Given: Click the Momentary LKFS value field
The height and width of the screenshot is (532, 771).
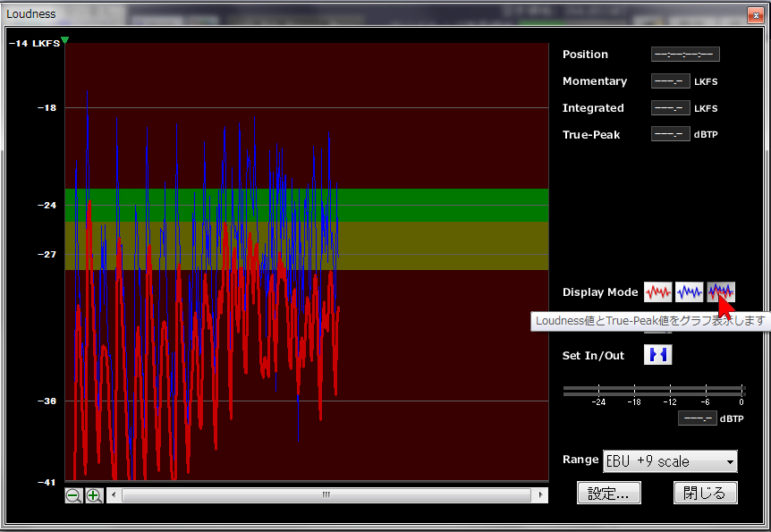Looking at the screenshot, I should coord(670,81).
